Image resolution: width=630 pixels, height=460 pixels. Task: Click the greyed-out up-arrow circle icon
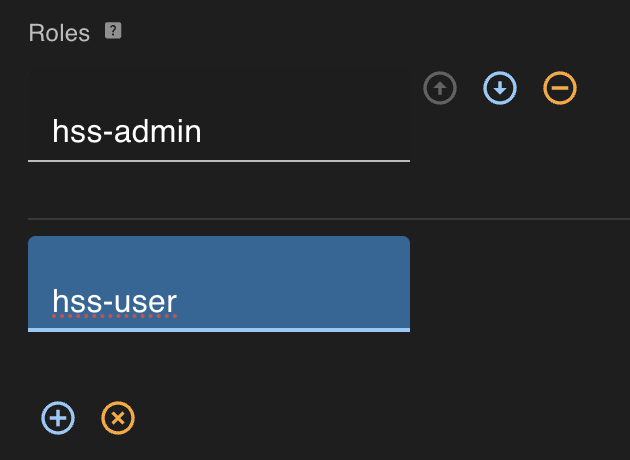[440, 89]
